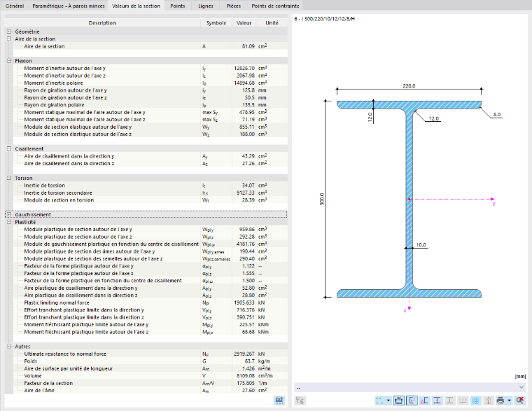Expand the Gauchissement group
The image size is (532, 411).
tap(9, 214)
